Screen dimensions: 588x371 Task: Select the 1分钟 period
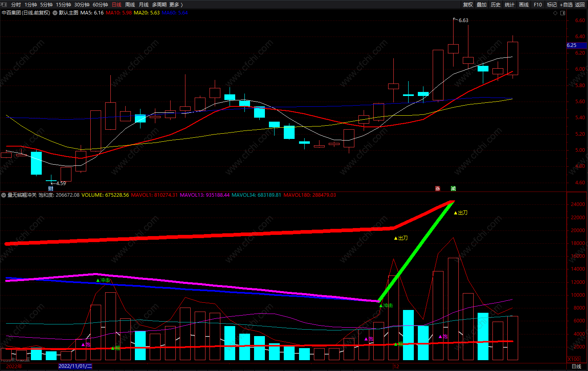coord(31,4)
